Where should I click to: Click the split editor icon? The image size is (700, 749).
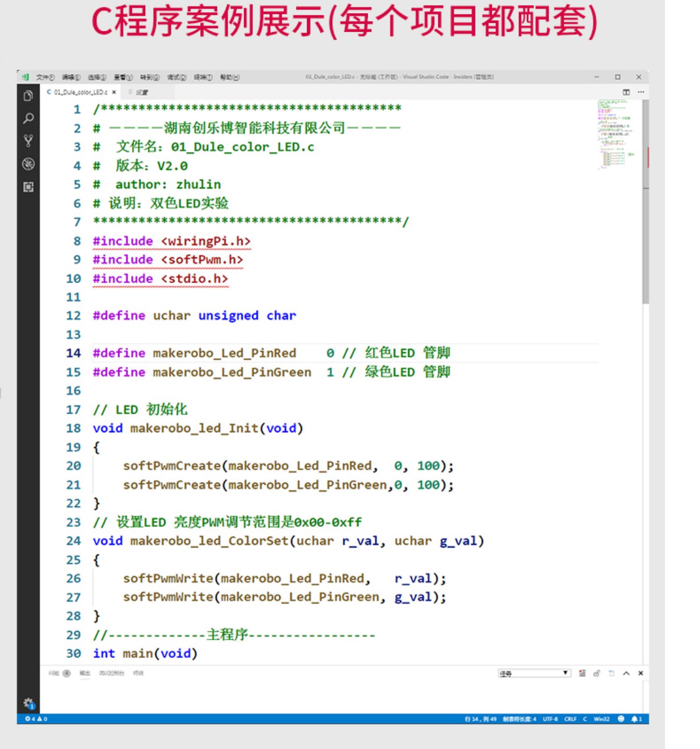pos(626,92)
